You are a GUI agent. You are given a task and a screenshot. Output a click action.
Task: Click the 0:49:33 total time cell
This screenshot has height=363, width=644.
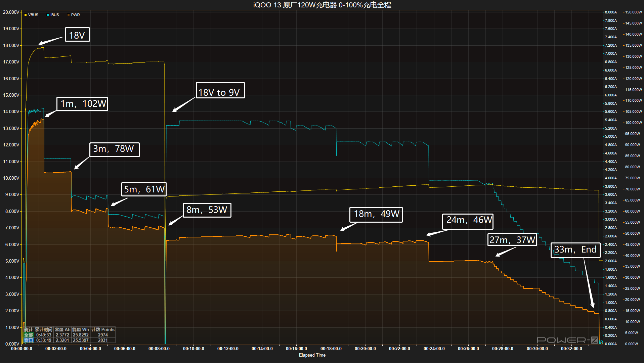pyautogui.click(x=44, y=335)
